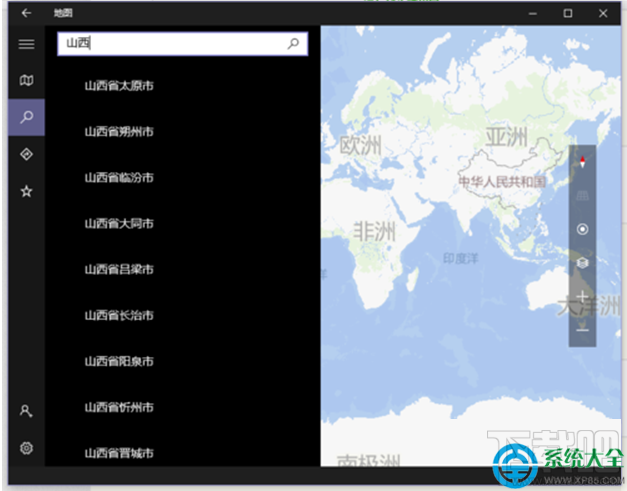Reset map rotation with compass icon
This screenshot has height=491, width=627.
point(583,162)
